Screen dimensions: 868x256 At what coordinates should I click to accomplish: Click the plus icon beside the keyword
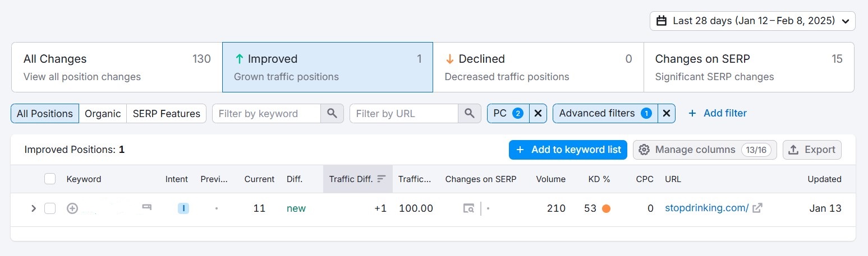[x=72, y=208]
